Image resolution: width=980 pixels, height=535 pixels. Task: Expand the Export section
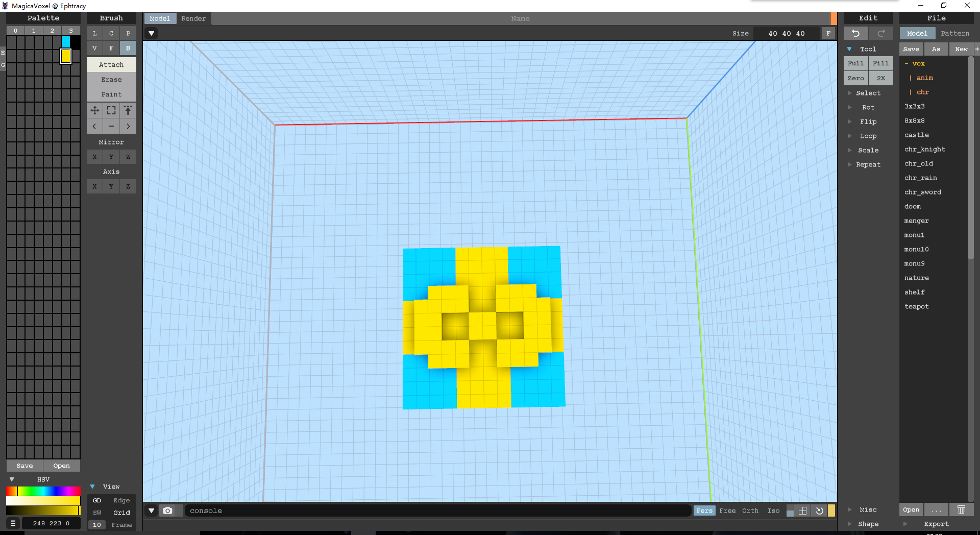936,524
